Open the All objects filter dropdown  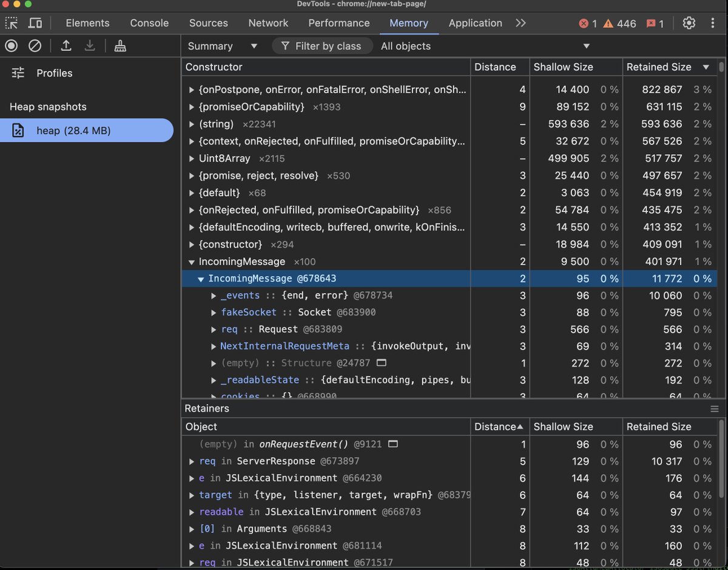[485, 46]
